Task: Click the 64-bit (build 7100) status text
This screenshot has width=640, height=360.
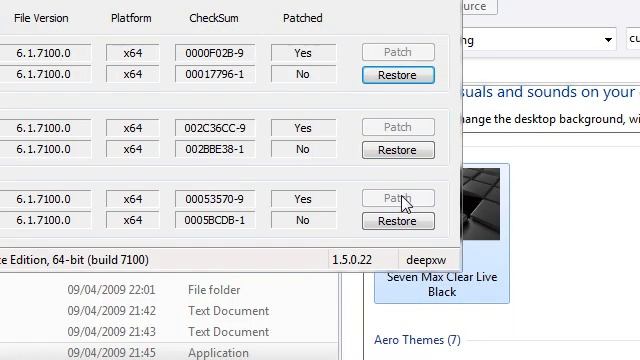Action: coord(100,260)
